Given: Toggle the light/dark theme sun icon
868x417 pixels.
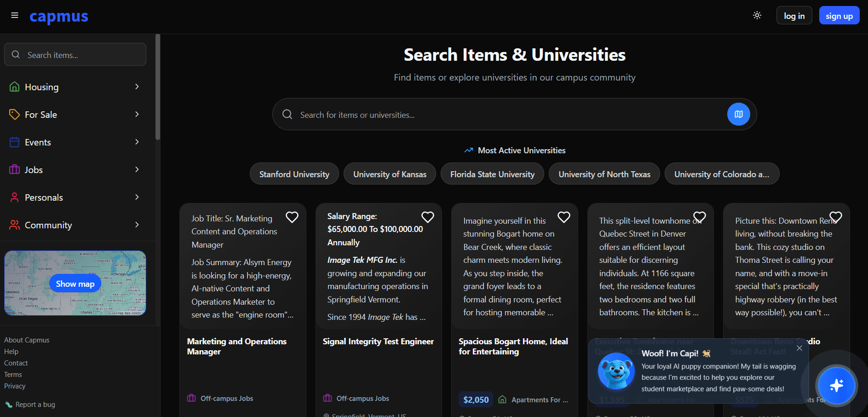Looking at the screenshot, I should click(x=757, y=15).
